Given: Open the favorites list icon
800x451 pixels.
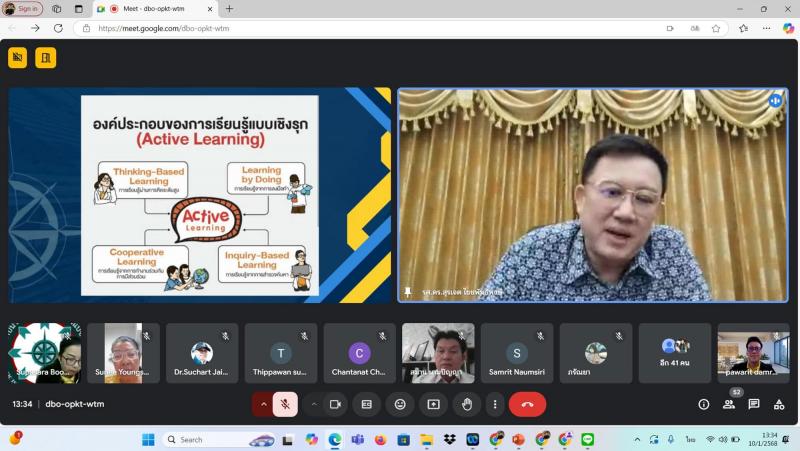Looking at the screenshot, I should tap(743, 29).
